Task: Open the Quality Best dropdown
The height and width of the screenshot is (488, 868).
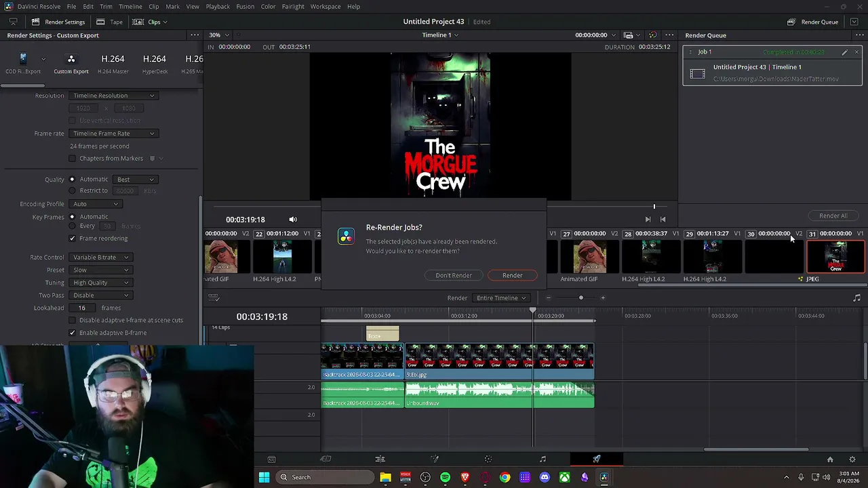Action: [135, 180]
